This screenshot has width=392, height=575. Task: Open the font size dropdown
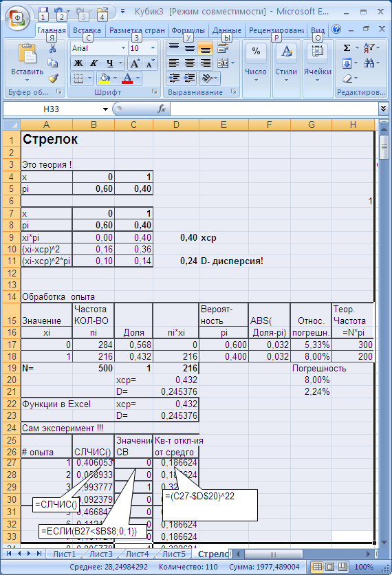tap(153, 48)
